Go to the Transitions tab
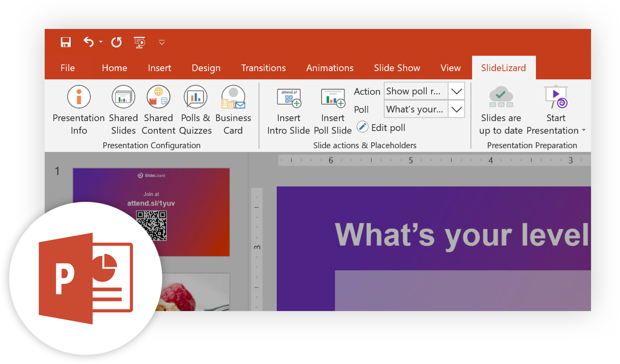The height and width of the screenshot is (364, 620). coord(263,68)
